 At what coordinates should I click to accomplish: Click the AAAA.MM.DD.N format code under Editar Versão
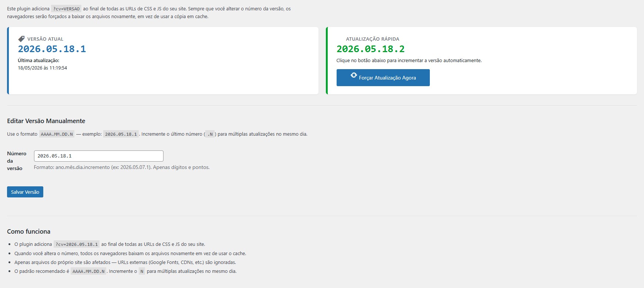[x=57, y=134]
